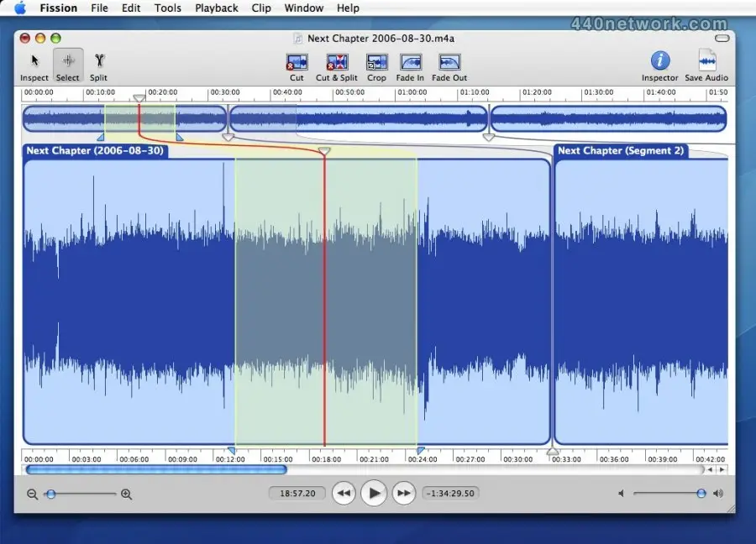Viewport: 756px width, 544px height.
Task: Click the fast-forward button
Action: coord(404,494)
